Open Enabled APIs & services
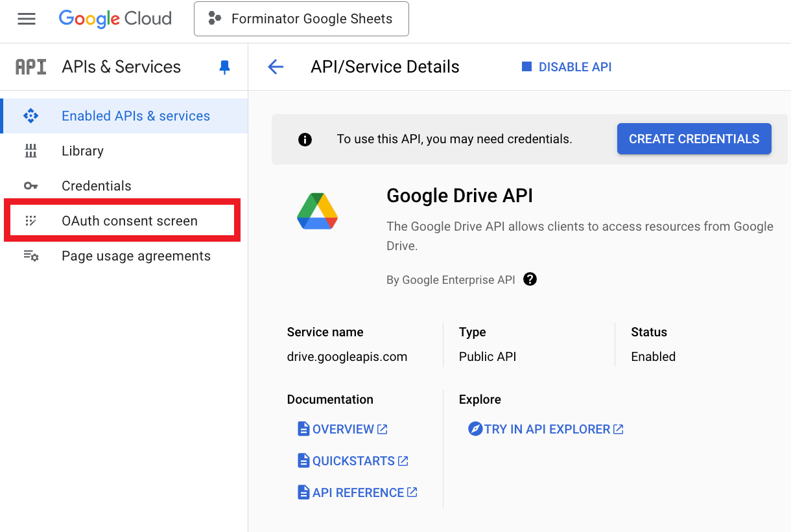 point(124,116)
